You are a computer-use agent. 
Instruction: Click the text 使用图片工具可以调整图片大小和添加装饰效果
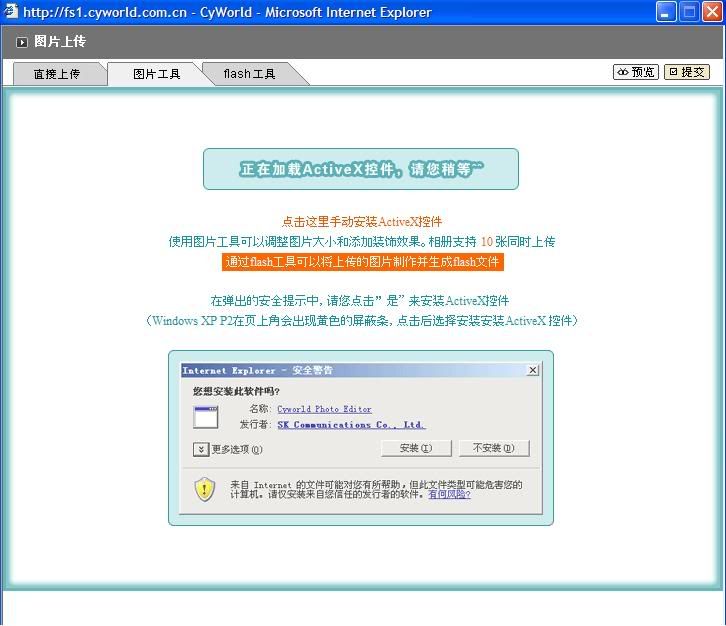[294, 242]
